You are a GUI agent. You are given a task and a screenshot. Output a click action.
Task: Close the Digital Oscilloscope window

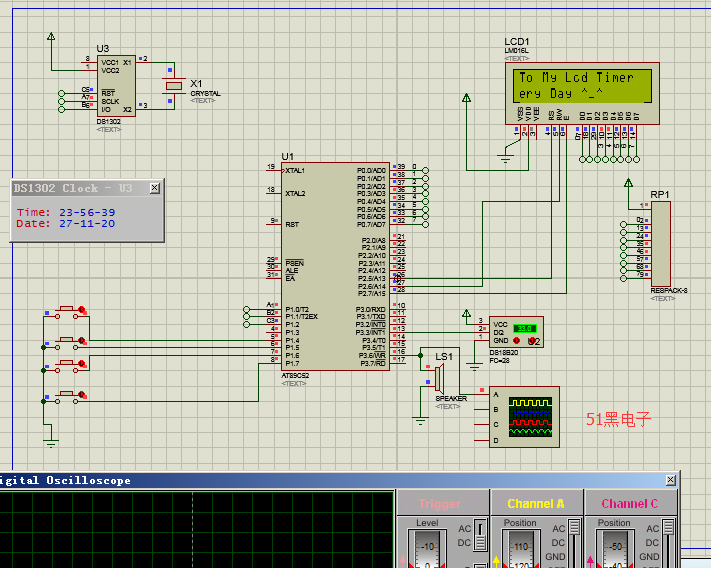pyautogui.click(x=671, y=480)
